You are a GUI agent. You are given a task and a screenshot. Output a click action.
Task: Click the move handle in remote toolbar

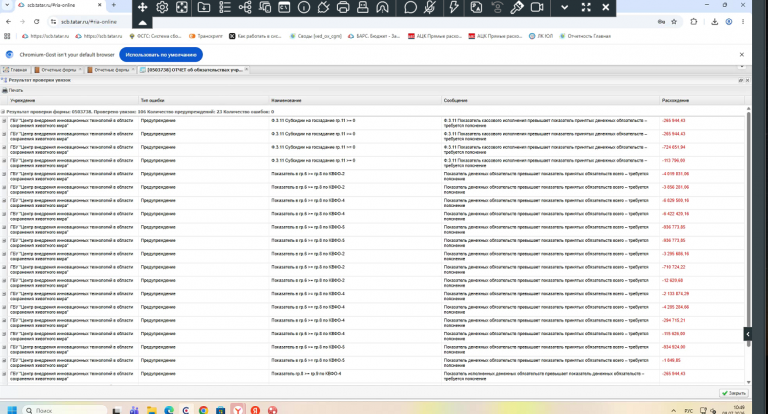coord(143,7)
